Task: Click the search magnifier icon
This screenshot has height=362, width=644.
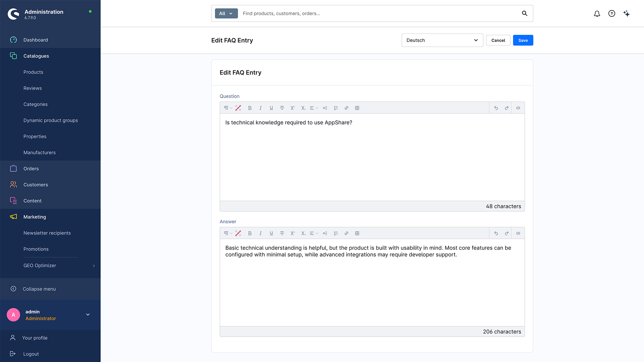Action: [525, 13]
